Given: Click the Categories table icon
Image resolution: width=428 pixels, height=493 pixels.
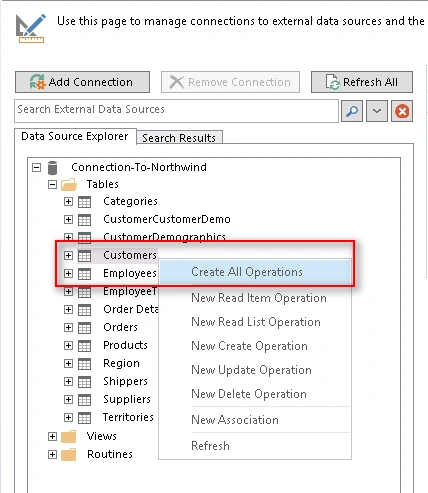Looking at the screenshot, I should tap(84, 202).
